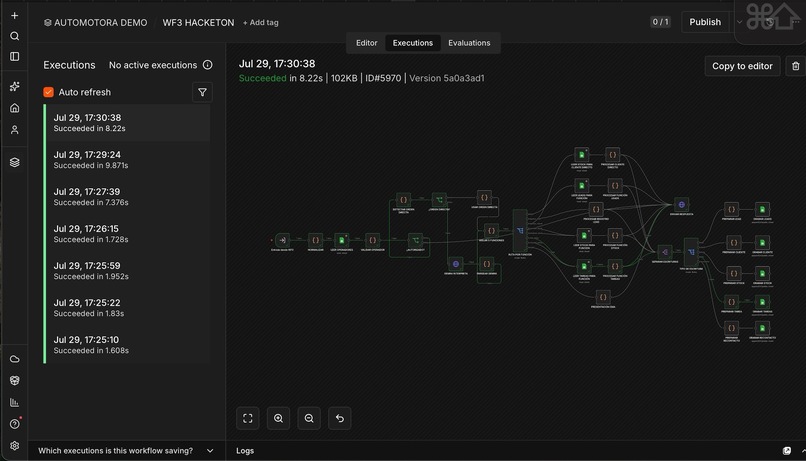Open search from the left sidebar
This screenshot has width=806, height=461.
pyautogui.click(x=14, y=36)
